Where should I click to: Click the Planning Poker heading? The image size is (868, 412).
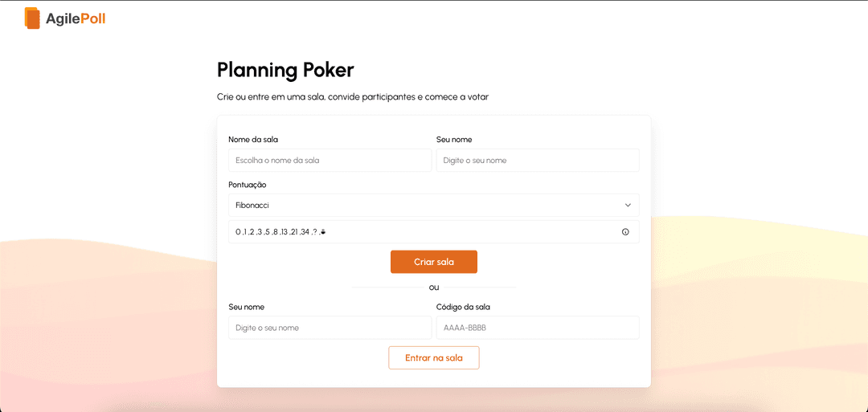[x=285, y=70]
